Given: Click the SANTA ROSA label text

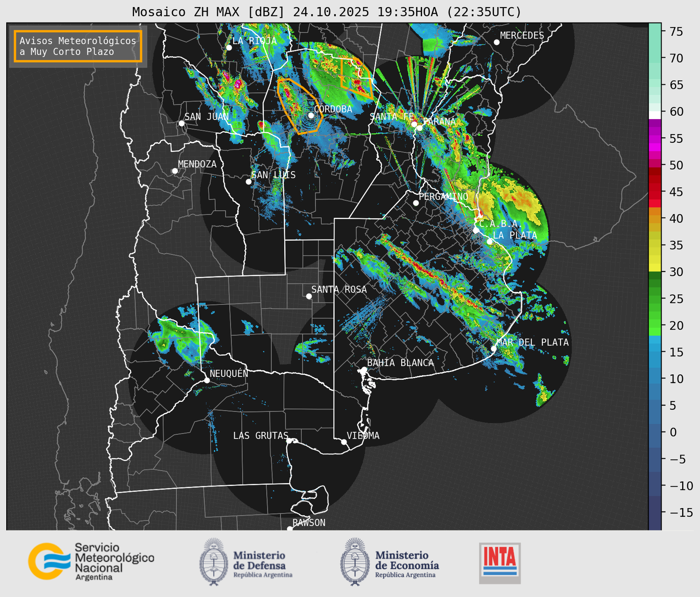Looking at the screenshot, I should pyautogui.click(x=339, y=289).
